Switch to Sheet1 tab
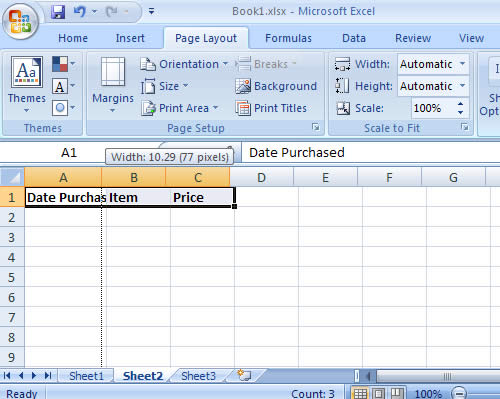 click(86, 376)
